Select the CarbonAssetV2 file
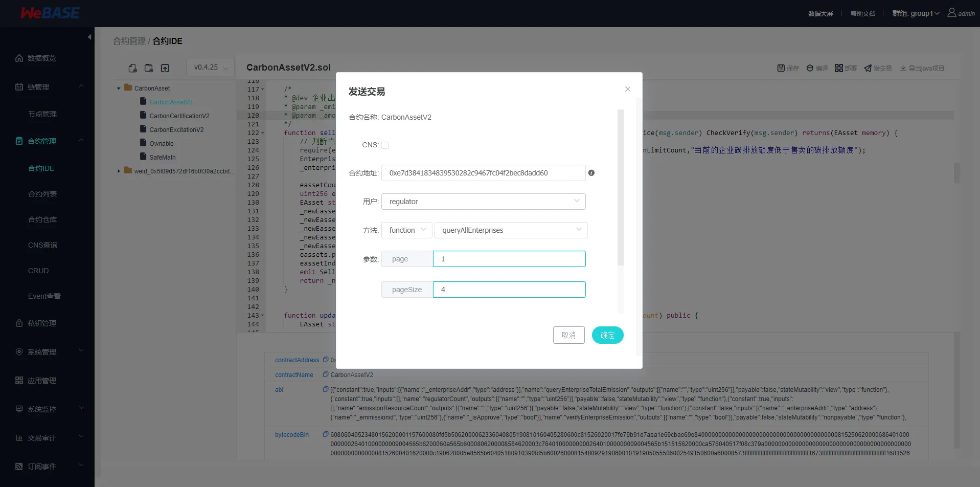Screen dimensions: 980x487 (x=171, y=102)
